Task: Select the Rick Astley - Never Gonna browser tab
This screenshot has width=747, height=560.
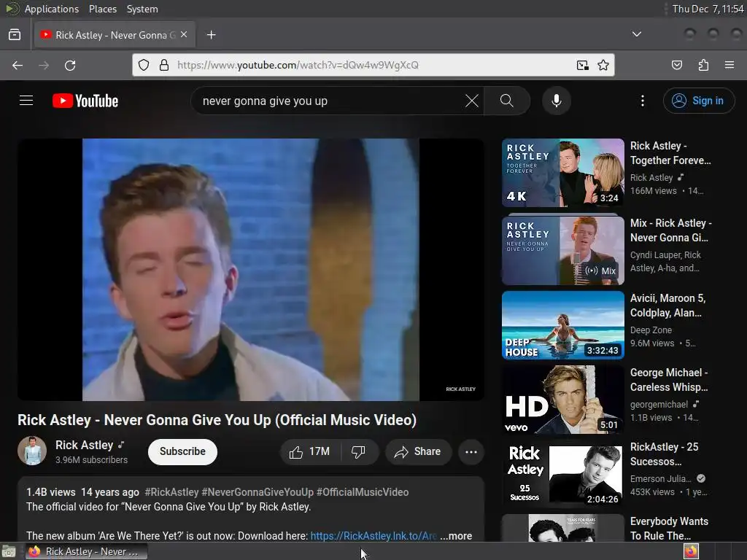Action: (115, 35)
